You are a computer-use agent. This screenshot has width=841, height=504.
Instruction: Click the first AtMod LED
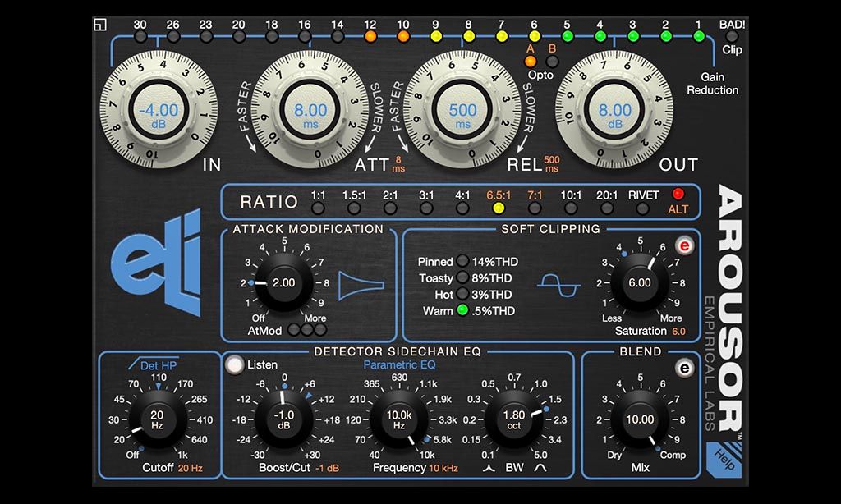(294, 330)
